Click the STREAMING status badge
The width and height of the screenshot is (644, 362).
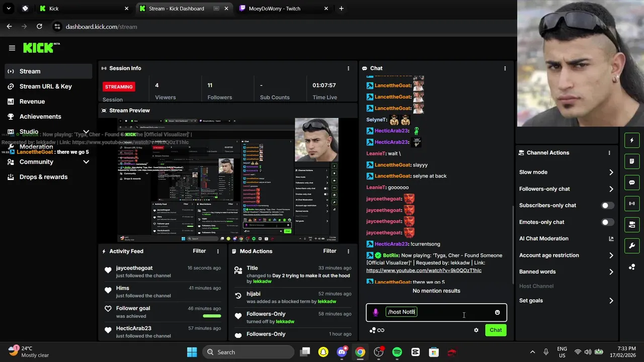(x=119, y=87)
